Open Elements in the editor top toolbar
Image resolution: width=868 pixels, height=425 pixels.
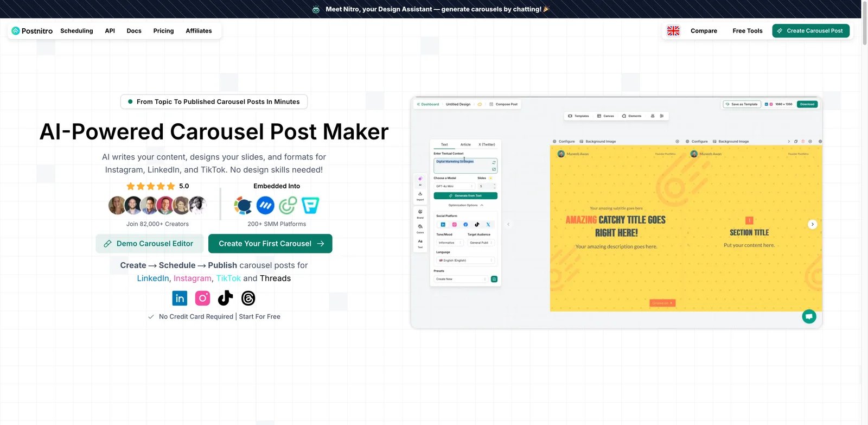(x=631, y=116)
